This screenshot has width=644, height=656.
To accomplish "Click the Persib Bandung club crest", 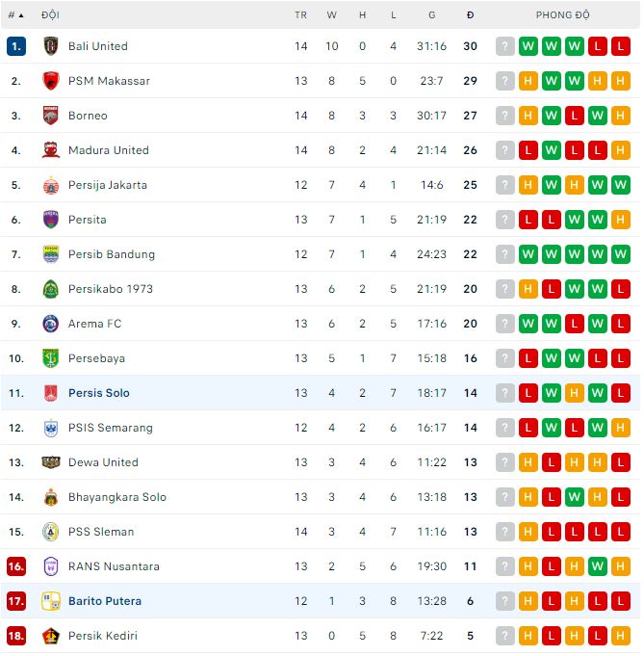I will tap(51, 254).
